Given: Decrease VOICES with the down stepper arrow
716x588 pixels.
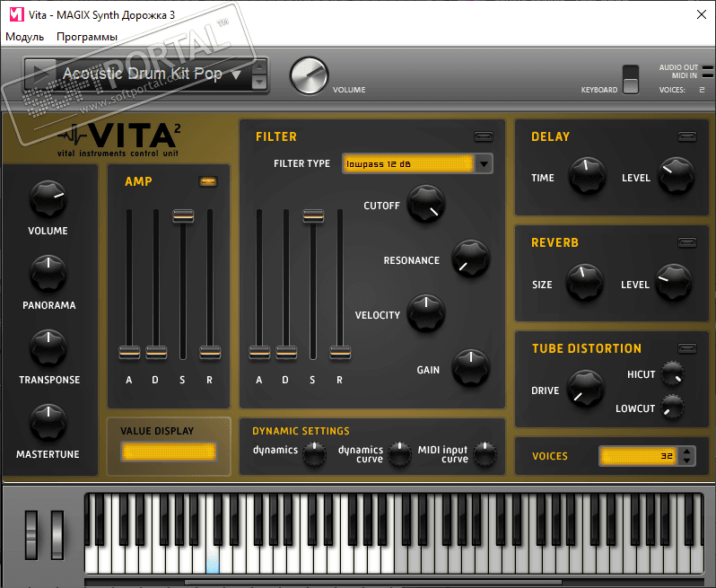Looking at the screenshot, I should [x=686, y=461].
